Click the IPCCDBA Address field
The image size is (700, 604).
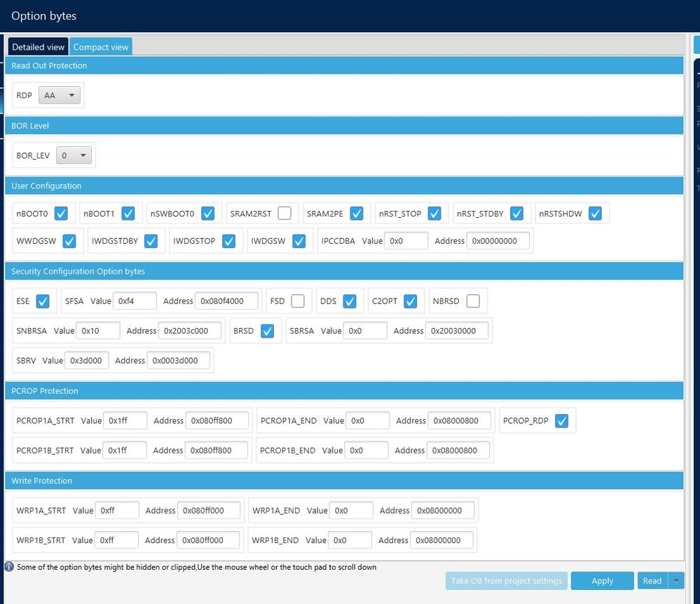pyautogui.click(x=497, y=241)
